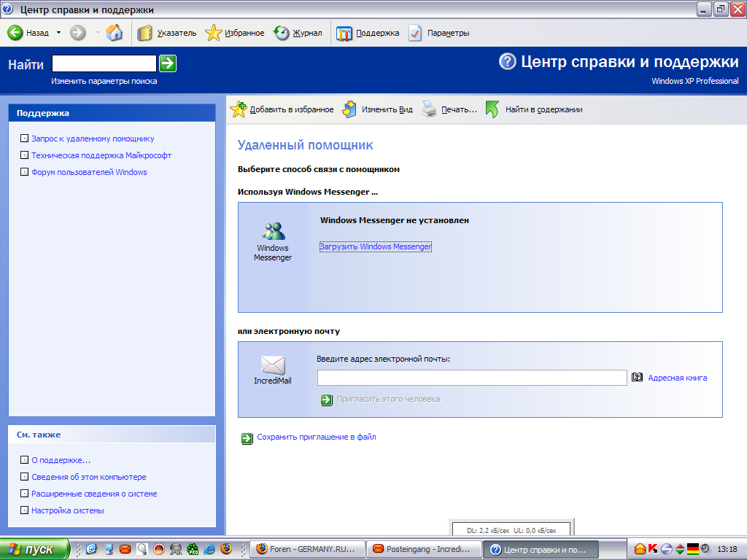Viewport: 747px width, 560px height.
Task: Open the Поддержка toolbar item
Action: (x=368, y=33)
